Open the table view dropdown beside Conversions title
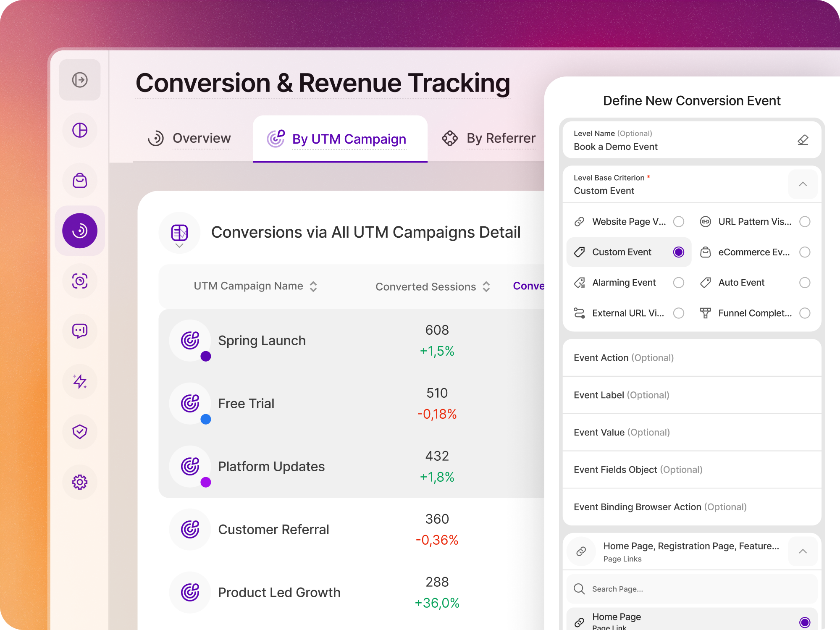Image resolution: width=840 pixels, height=630 pixels. click(x=179, y=233)
